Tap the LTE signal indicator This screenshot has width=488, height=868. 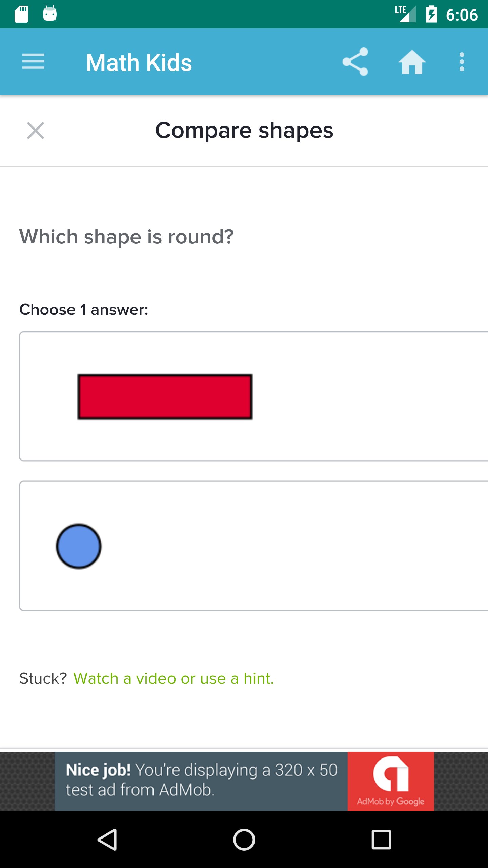[405, 14]
